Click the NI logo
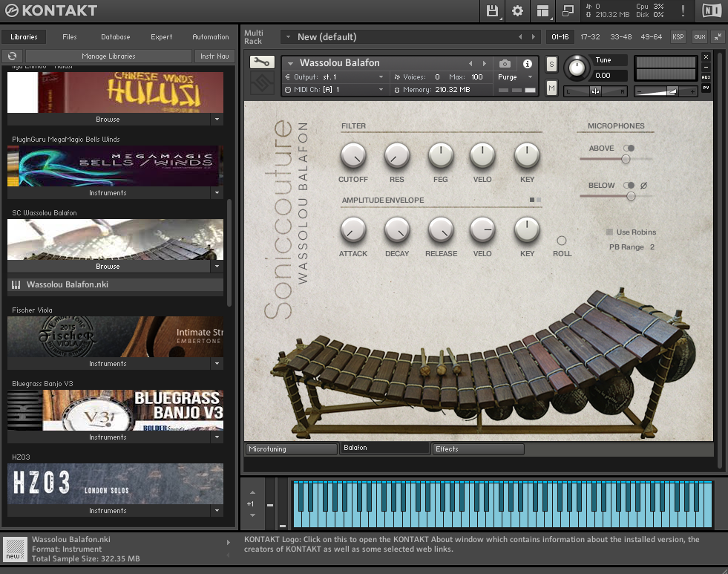The image size is (728, 574). (x=711, y=10)
